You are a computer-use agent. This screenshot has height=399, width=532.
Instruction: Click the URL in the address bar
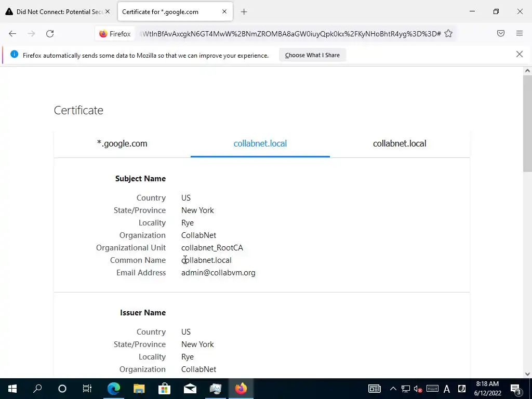290,34
